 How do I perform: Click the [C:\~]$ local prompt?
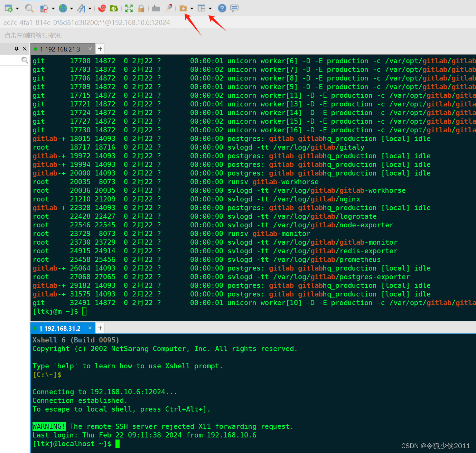coord(47,375)
